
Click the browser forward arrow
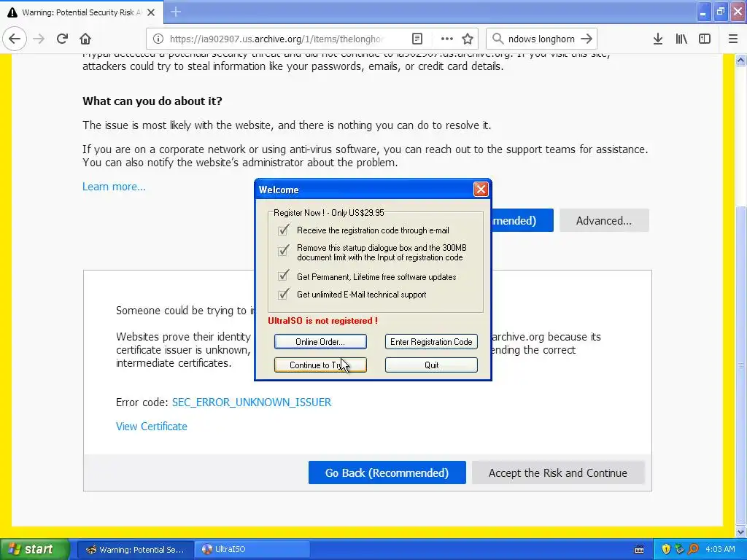point(39,39)
